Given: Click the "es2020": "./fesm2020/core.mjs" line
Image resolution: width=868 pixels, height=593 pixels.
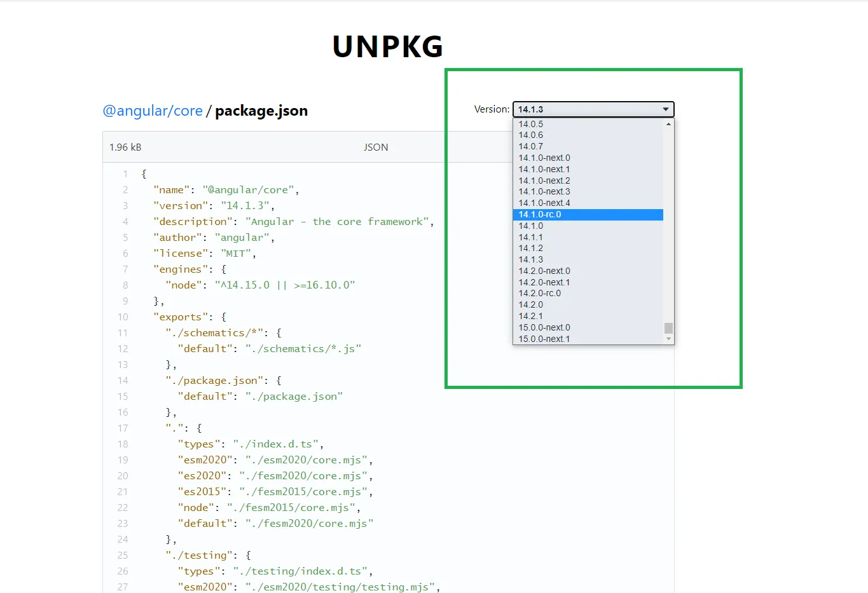Looking at the screenshot, I should pyautogui.click(x=276, y=476).
